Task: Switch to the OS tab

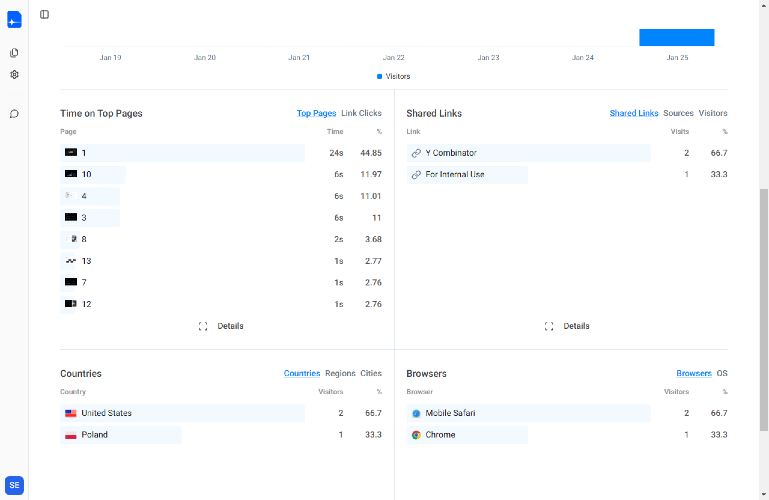Action: click(x=722, y=374)
